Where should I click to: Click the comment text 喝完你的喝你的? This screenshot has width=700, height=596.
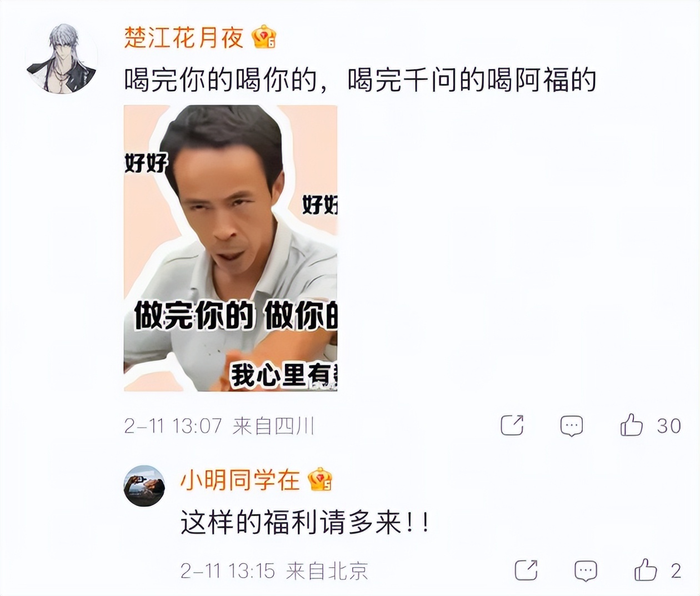(x=221, y=81)
